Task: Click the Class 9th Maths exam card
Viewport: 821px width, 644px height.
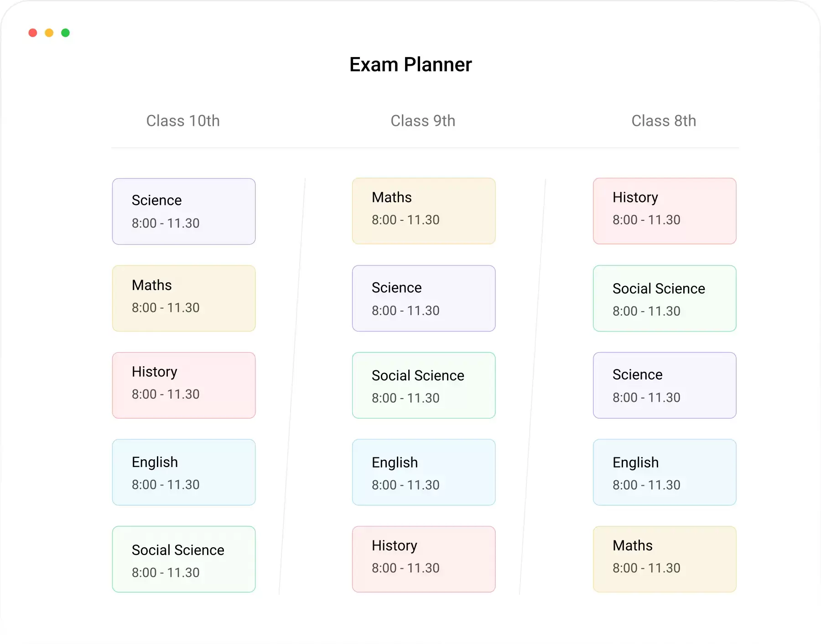Action: tap(424, 211)
